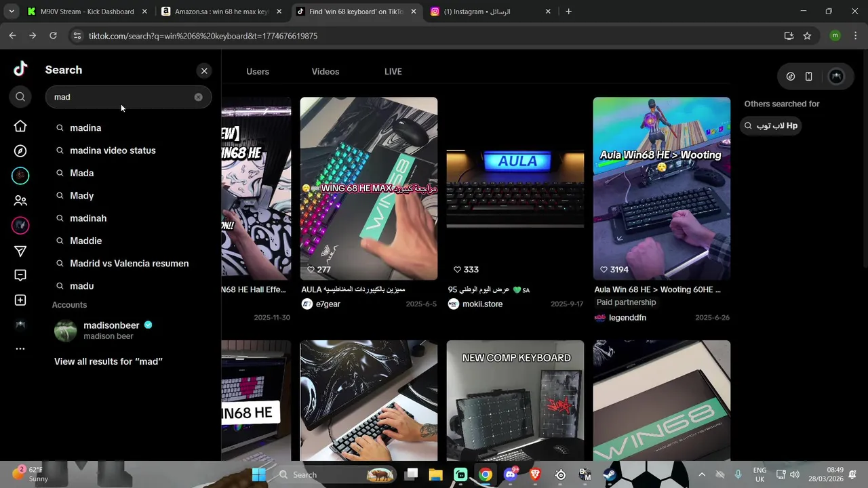
Task: Open File Explorer from the taskbar
Action: pos(435,474)
